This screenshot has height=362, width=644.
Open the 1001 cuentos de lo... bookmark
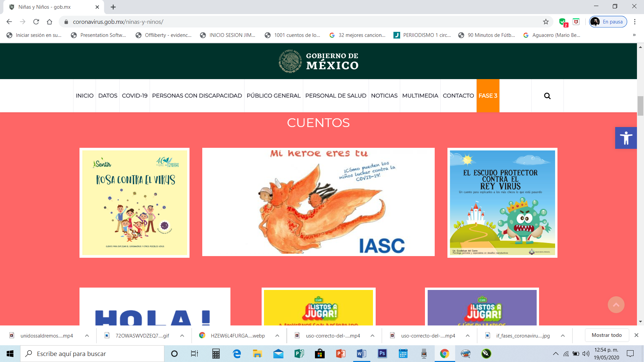pos(292,35)
